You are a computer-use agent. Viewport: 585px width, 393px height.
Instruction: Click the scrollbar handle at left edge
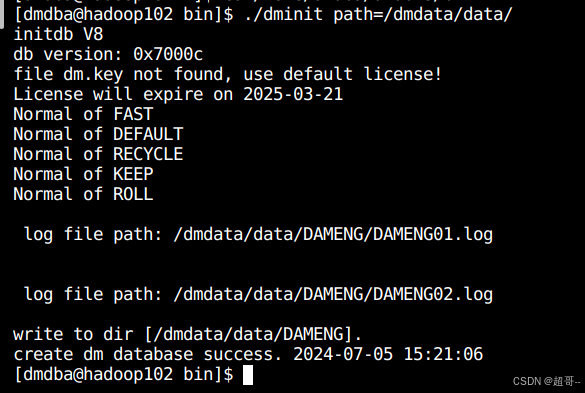click(2, 14)
